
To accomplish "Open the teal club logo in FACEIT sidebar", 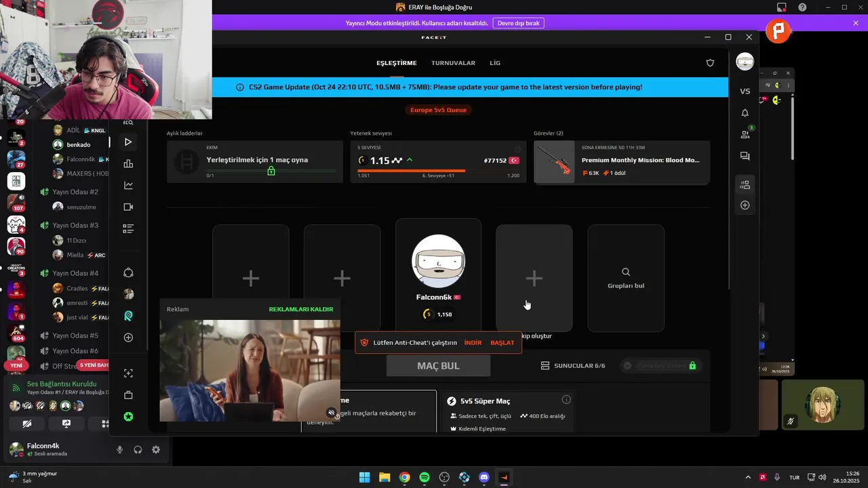I will (x=128, y=316).
